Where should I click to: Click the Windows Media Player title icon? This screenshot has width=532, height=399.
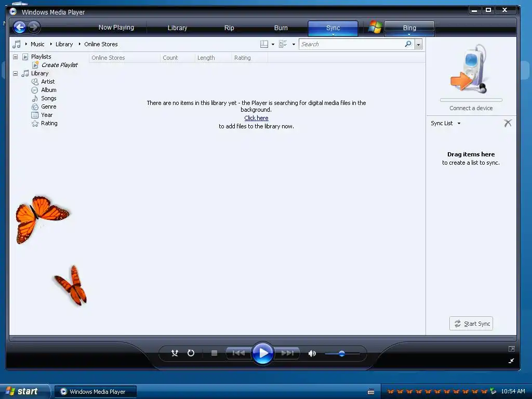pyautogui.click(x=13, y=11)
